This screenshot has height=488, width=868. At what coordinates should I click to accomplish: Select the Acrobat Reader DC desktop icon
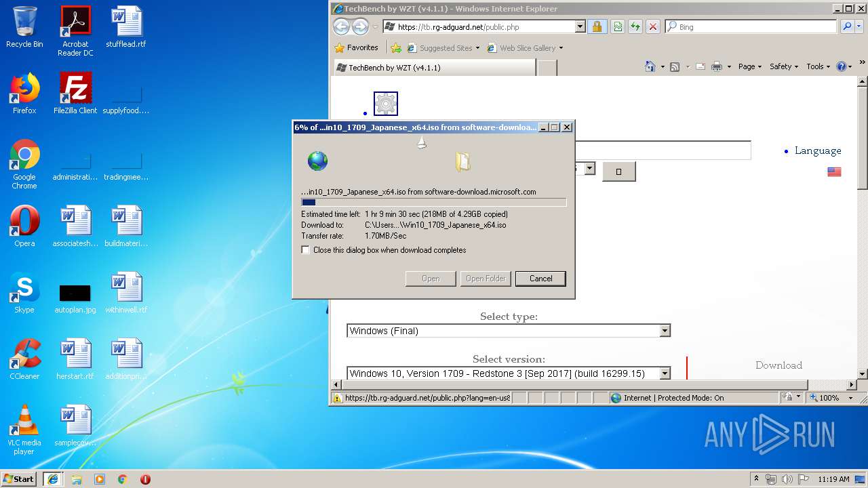(x=75, y=31)
